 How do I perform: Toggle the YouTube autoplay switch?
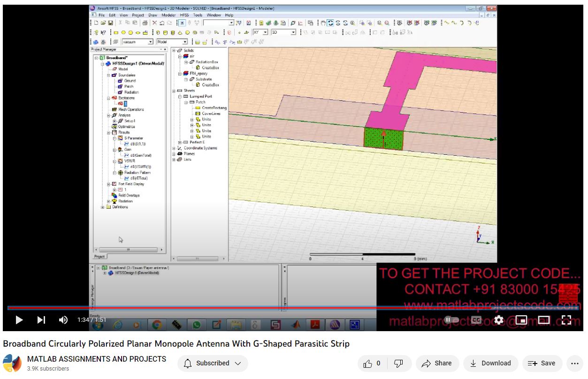(x=451, y=320)
